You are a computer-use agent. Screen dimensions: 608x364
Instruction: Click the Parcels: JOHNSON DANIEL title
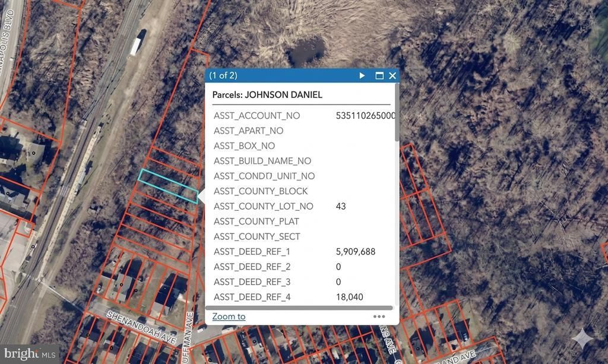(267, 94)
